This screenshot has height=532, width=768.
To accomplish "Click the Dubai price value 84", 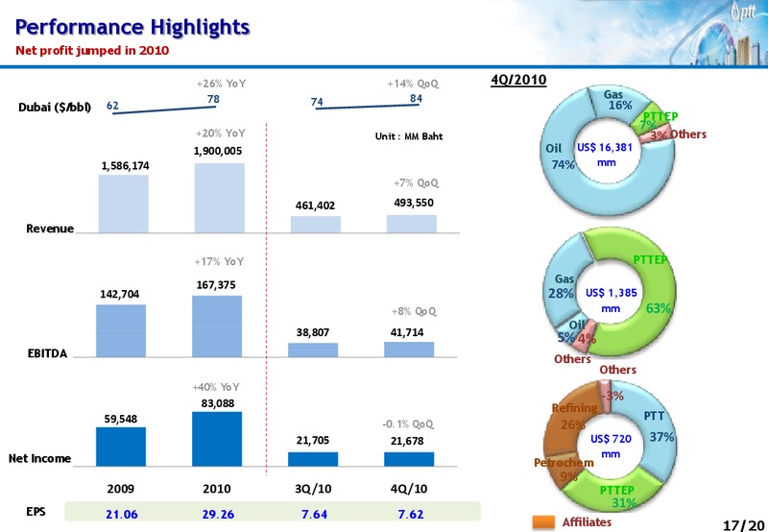I will [416, 99].
